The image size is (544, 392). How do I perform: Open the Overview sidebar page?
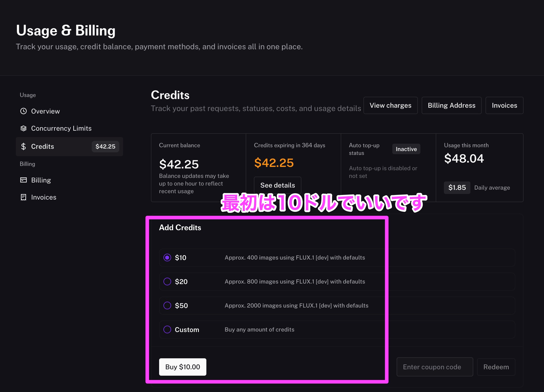point(45,111)
